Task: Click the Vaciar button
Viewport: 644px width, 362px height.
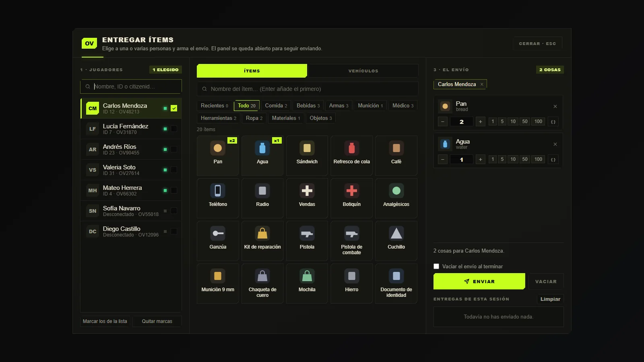Action: click(x=546, y=282)
